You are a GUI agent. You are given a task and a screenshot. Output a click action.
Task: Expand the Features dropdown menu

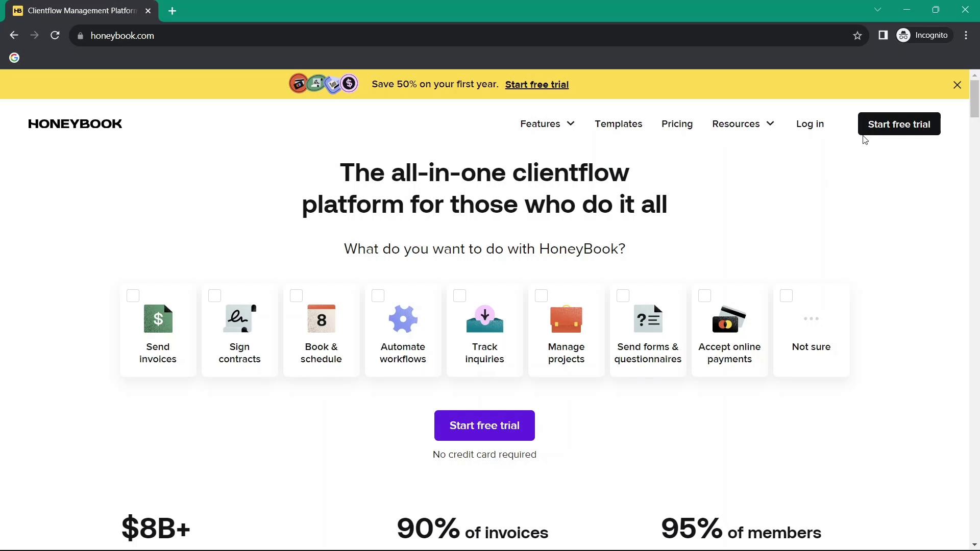pos(547,124)
